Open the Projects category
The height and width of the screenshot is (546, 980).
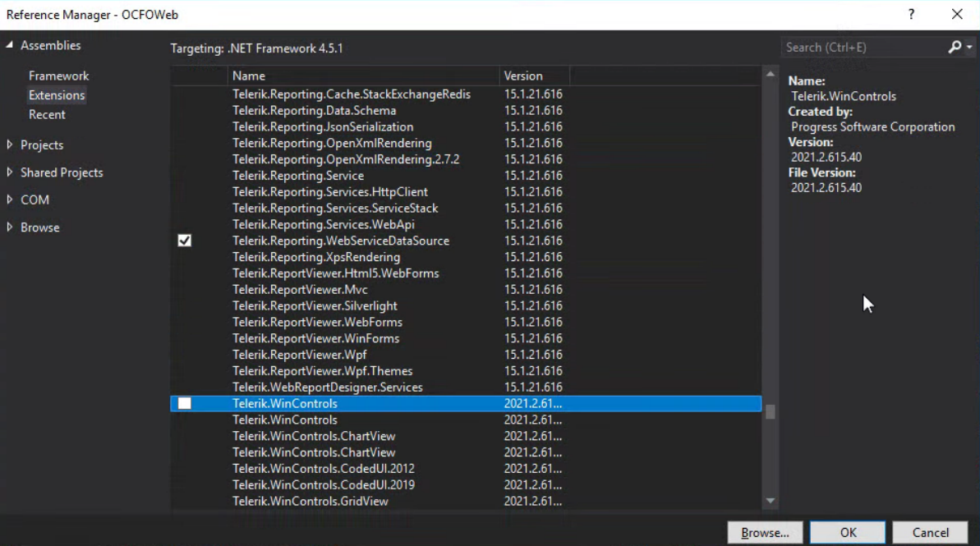[x=42, y=145]
